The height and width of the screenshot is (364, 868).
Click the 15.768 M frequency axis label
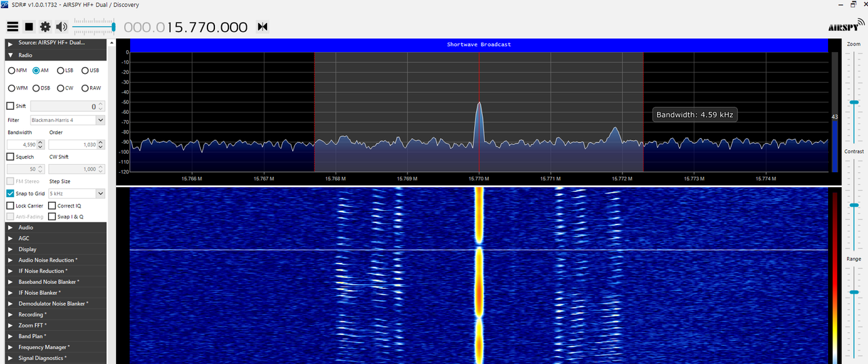pos(335,179)
